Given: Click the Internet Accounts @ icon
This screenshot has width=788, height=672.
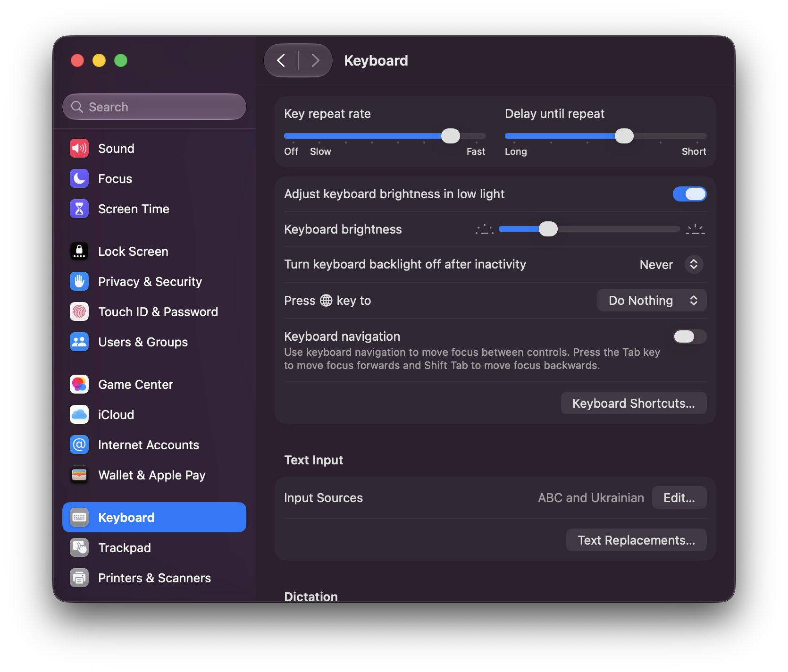Looking at the screenshot, I should [79, 445].
